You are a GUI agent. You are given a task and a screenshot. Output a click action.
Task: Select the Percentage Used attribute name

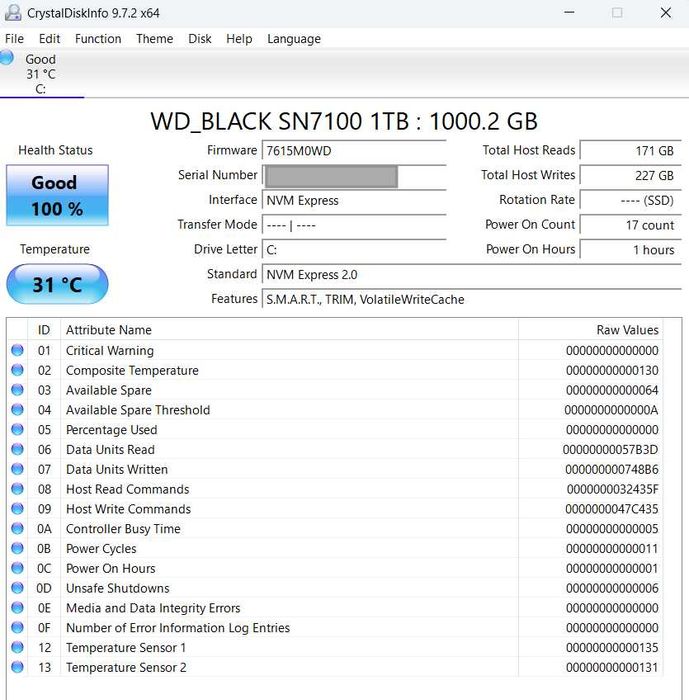click(x=112, y=430)
